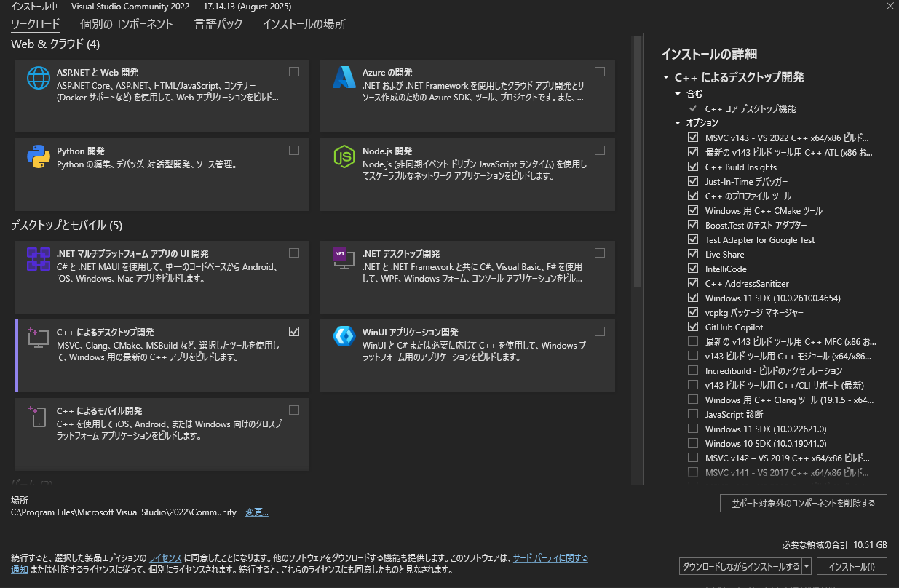The height and width of the screenshot is (588, 899).
Task: Check Windows 11 SDK (10.0.22621.0) option
Action: pyautogui.click(x=693, y=429)
